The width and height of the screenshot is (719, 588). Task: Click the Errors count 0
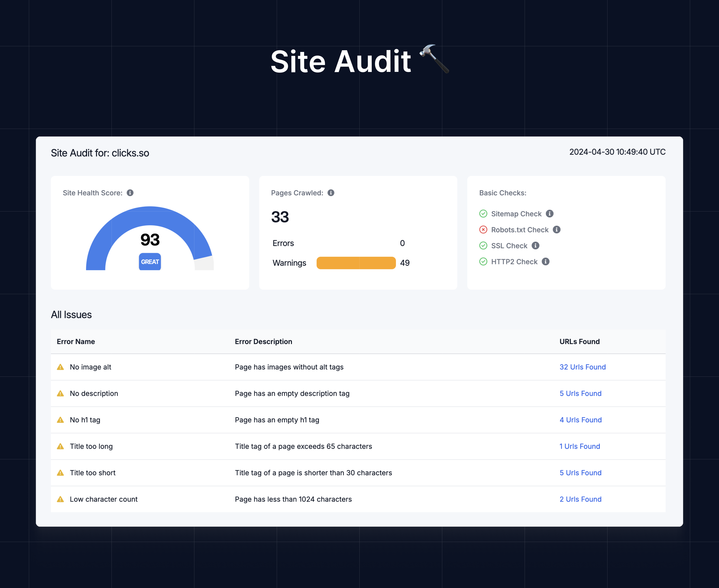402,243
